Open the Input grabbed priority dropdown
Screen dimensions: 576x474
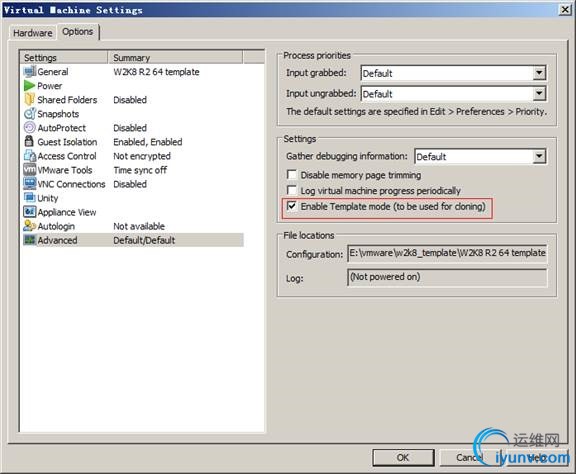click(x=539, y=73)
